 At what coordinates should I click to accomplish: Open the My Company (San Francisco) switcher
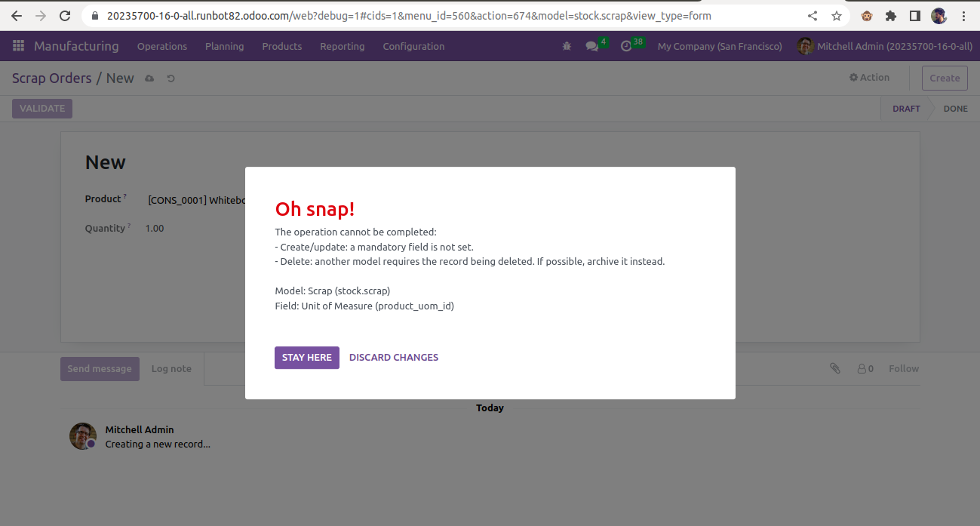pos(720,46)
